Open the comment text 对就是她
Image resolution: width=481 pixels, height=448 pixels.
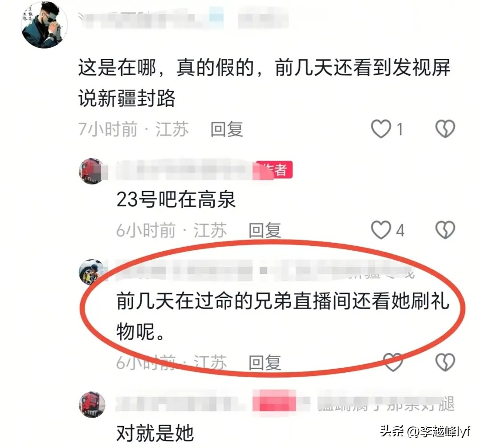(x=155, y=433)
